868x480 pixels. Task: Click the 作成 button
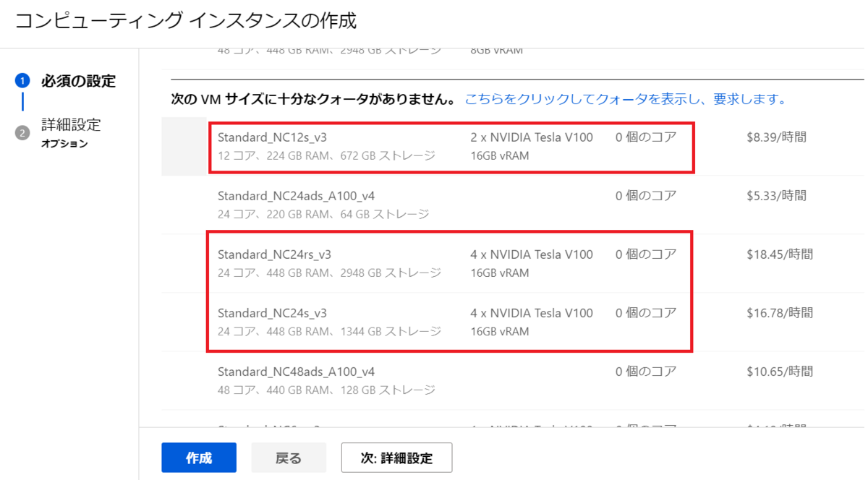tap(199, 458)
